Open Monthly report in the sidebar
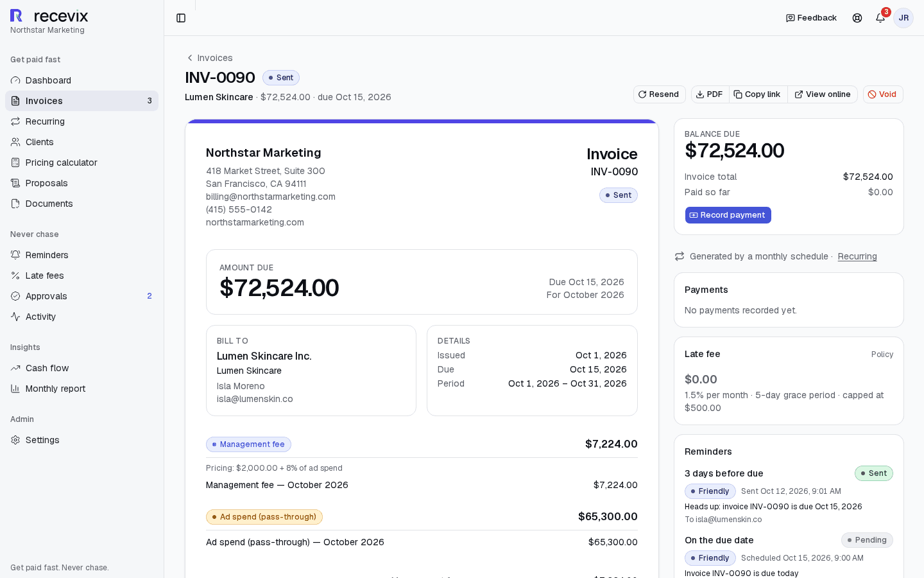Screen dimensions: 924x578 81,389
